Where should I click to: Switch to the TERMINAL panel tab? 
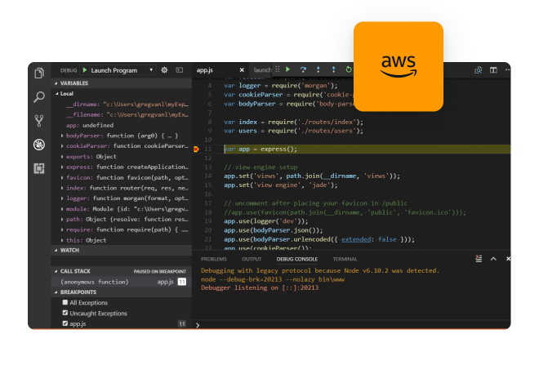click(x=345, y=259)
